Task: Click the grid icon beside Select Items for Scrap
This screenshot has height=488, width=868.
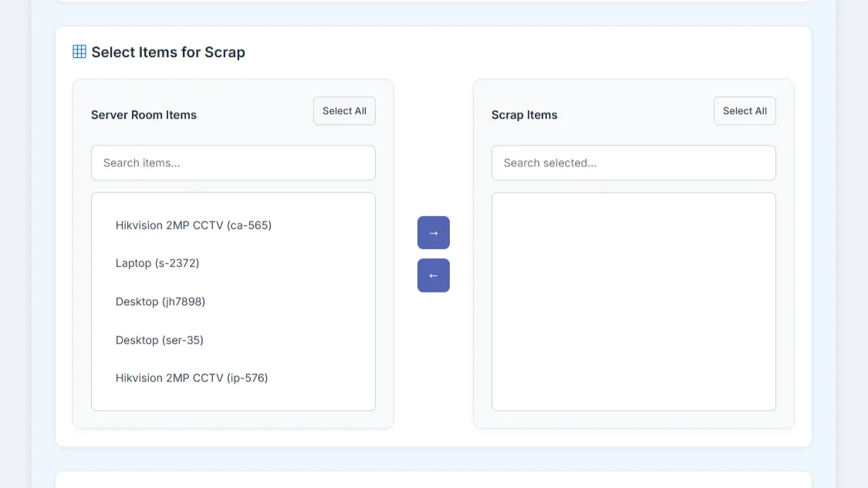Action: tap(79, 52)
